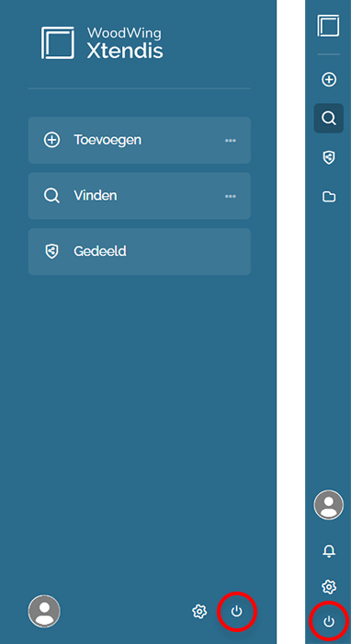
Task: Open the Gedeeld menu item
Action: [140, 252]
